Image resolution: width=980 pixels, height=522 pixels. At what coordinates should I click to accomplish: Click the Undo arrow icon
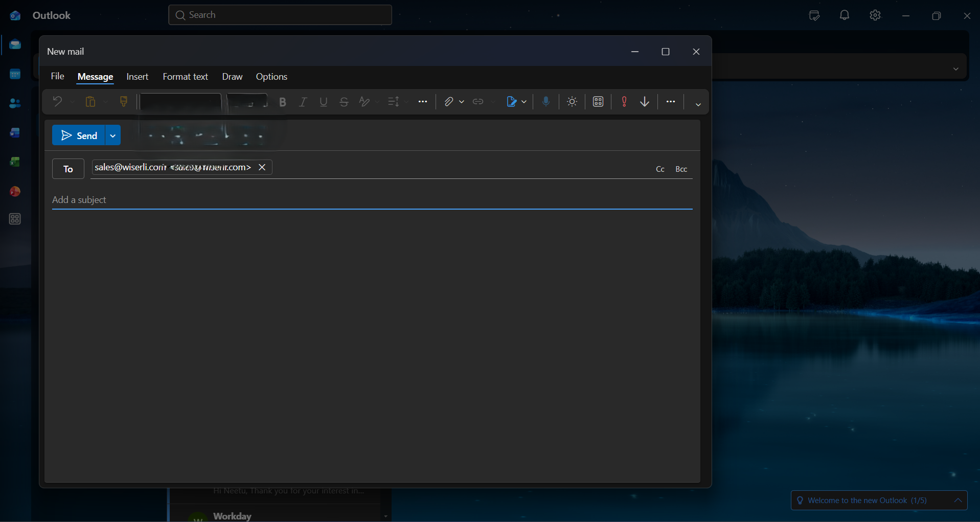[57, 102]
